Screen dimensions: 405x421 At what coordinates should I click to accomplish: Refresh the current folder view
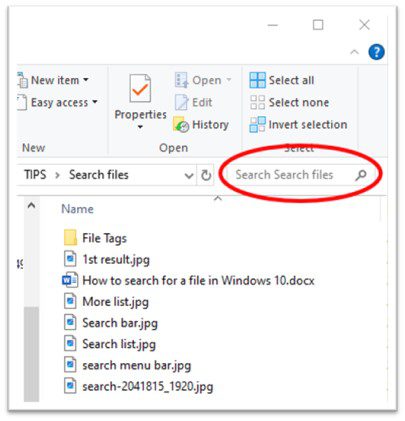tap(206, 175)
